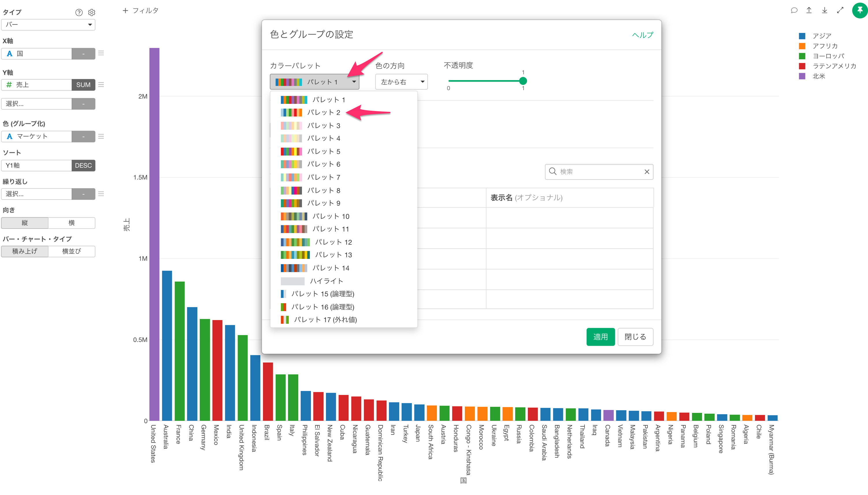Click the フィルタ add button
868x495 pixels.
(140, 10)
